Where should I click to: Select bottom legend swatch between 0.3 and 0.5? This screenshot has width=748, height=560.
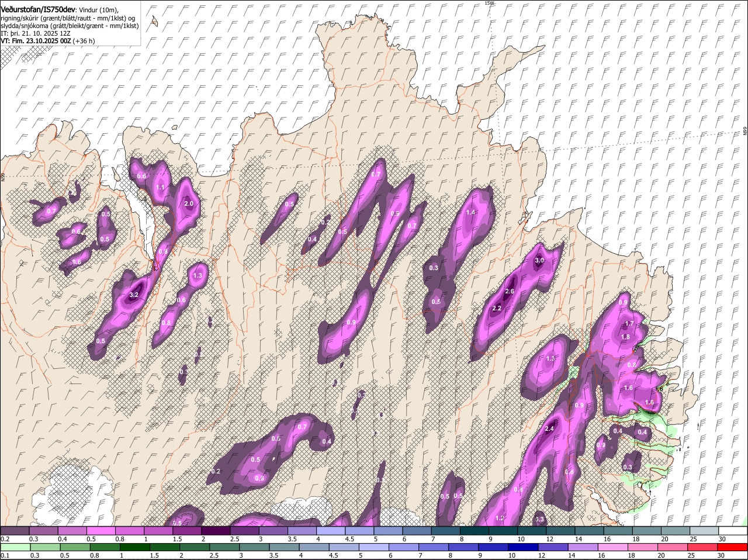(x=46, y=547)
